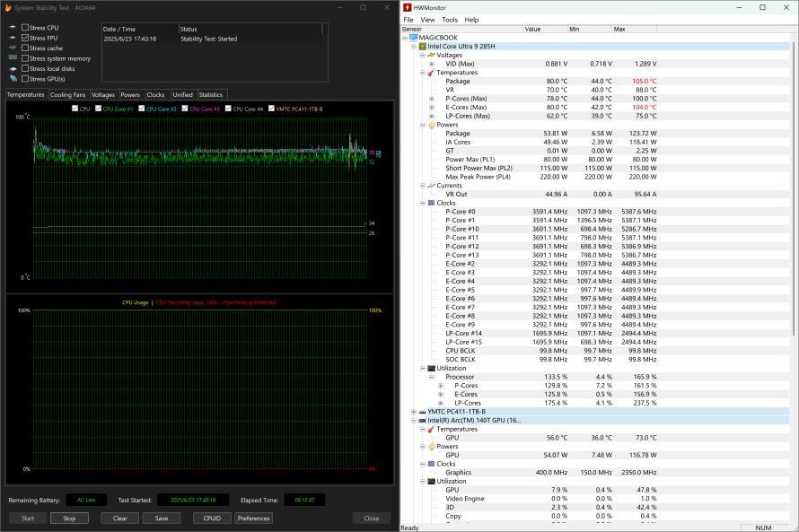The image size is (799, 532).
Task: Select the Unified tab in AIDA64
Action: (182, 95)
